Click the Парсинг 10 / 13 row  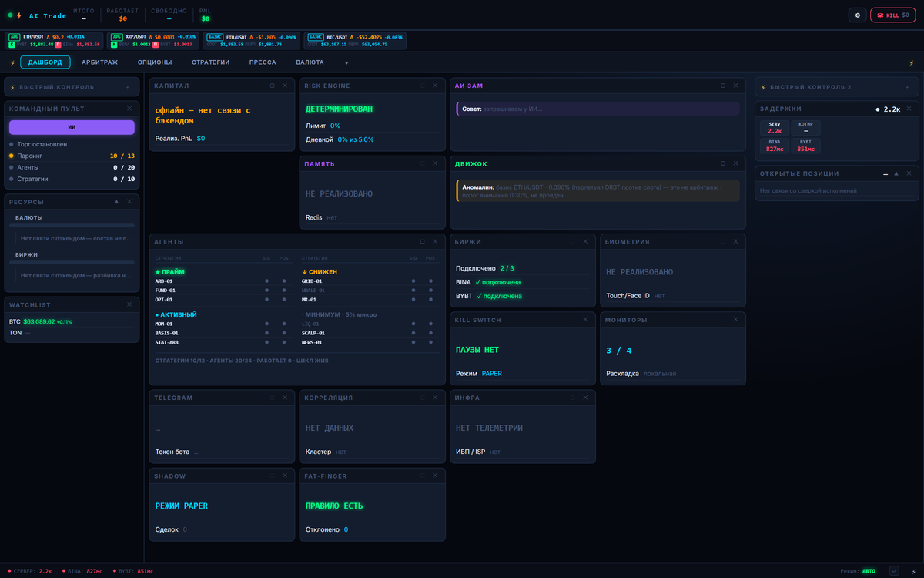[72, 156]
